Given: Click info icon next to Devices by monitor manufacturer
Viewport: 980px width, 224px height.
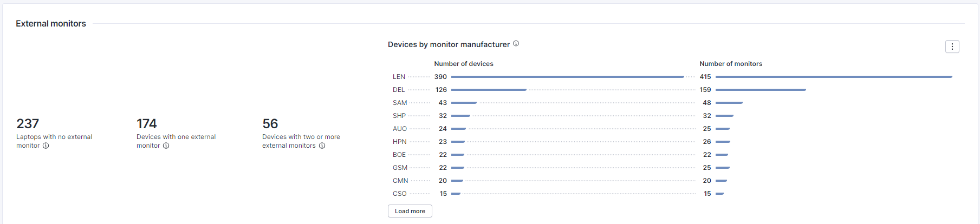Looking at the screenshot, I should point(516,43).
